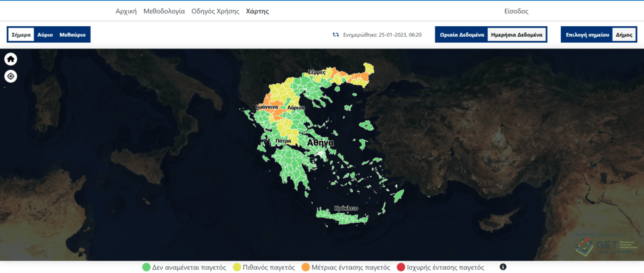This screenshot has width=644, height=273.
Task: Go to the Οδηγός Χρήσης page
Action: [216, 11]
